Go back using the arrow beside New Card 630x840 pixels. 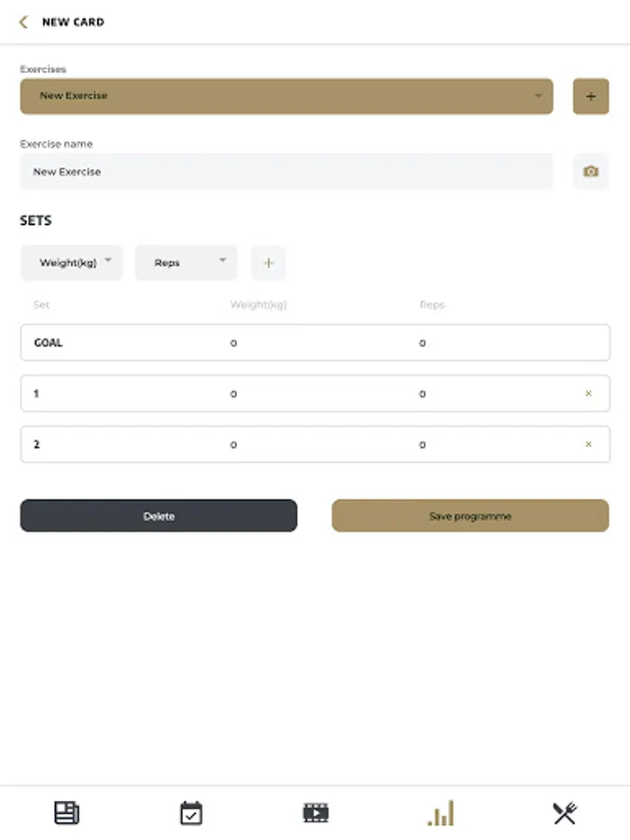pyautogui.click(x=23, y=21)
